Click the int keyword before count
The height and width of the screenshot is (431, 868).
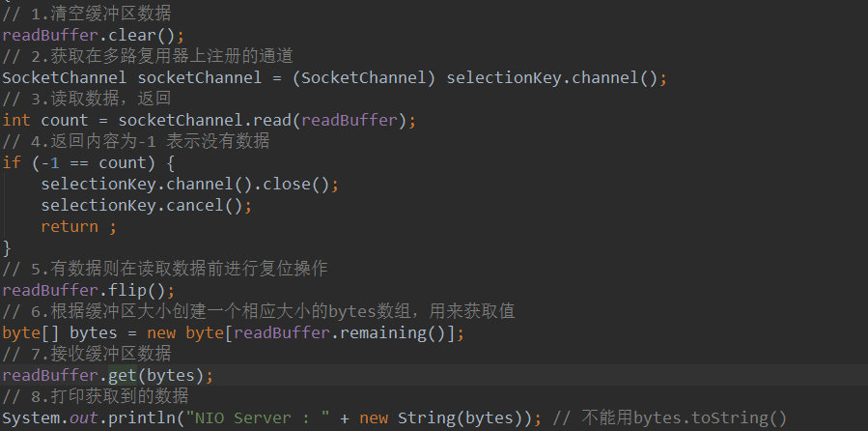click(16, 120)
